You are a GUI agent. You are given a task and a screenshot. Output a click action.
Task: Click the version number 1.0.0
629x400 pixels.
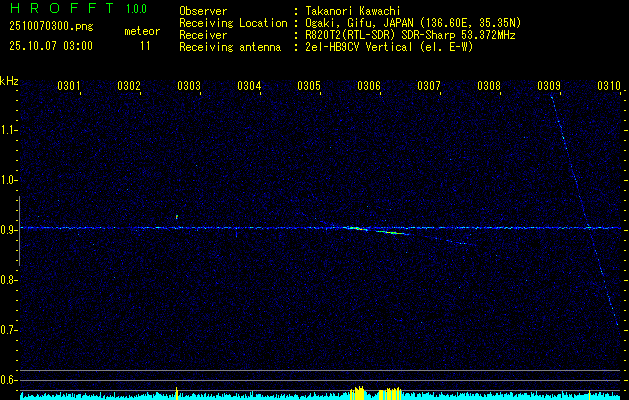[x=136, y=9]
